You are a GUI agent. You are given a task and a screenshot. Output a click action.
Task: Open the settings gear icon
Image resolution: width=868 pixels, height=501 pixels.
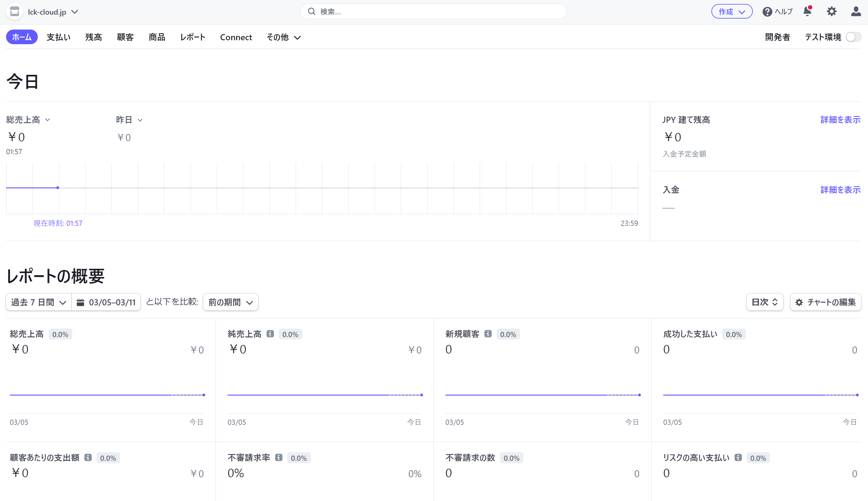point(831,11)
